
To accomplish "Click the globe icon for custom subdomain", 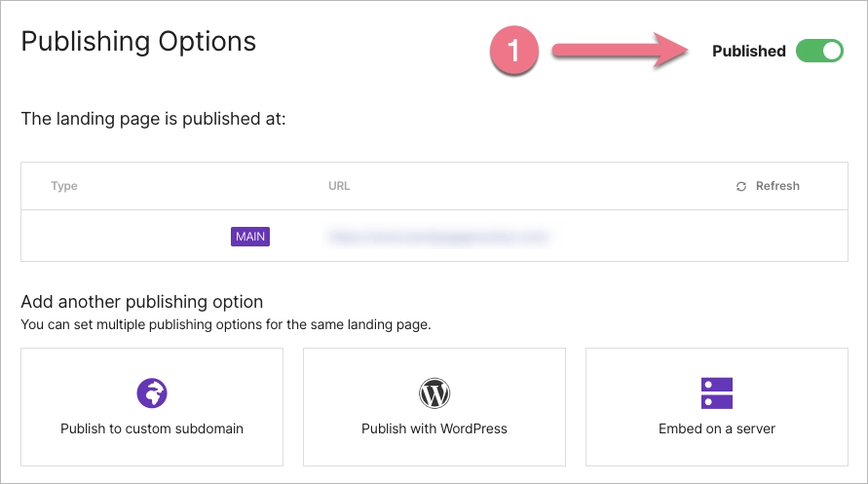I will point(152,393).
